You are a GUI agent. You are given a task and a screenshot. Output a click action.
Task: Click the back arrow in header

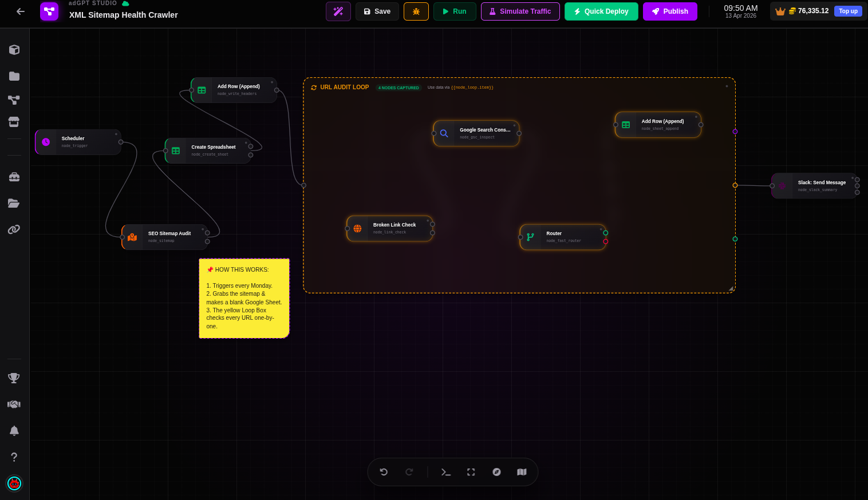[x=21, y=11]
